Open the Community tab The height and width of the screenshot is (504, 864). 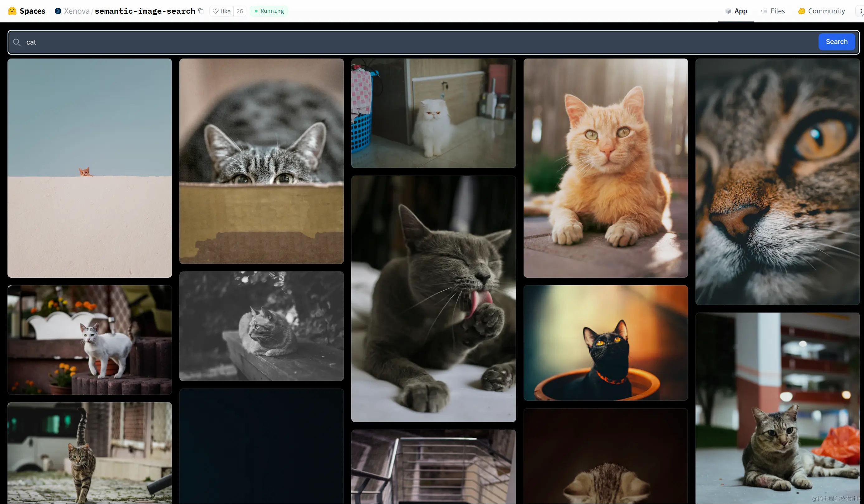point(822,11)
